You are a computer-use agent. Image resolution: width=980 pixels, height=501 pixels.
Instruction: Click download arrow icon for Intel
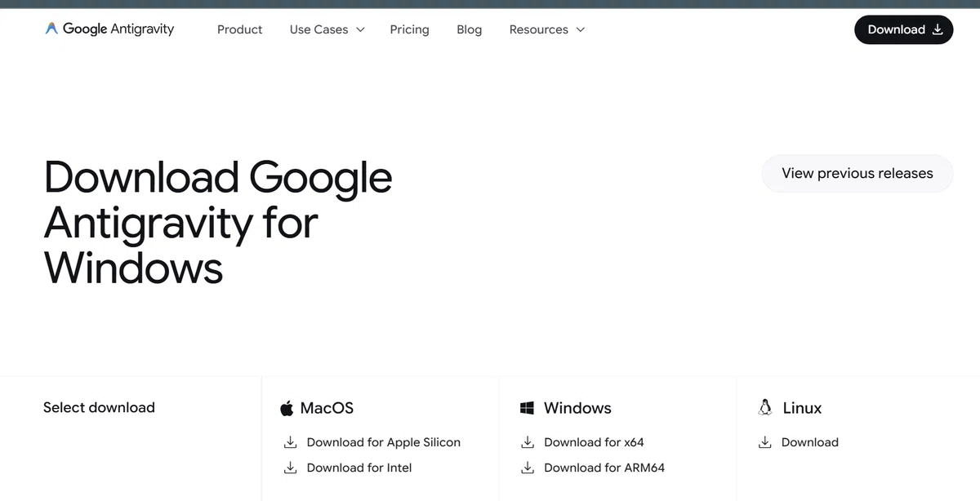289,468
